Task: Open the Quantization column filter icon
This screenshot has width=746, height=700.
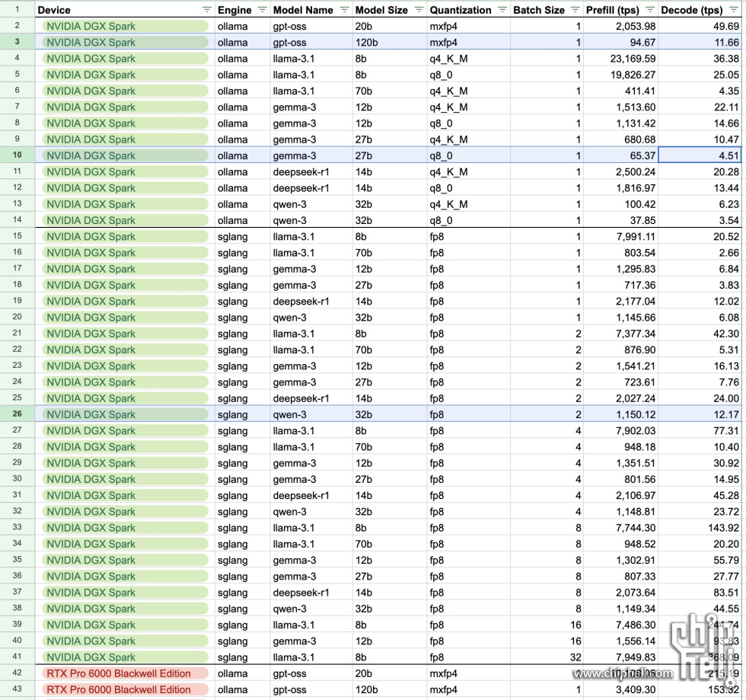Action: coord(502,10)
